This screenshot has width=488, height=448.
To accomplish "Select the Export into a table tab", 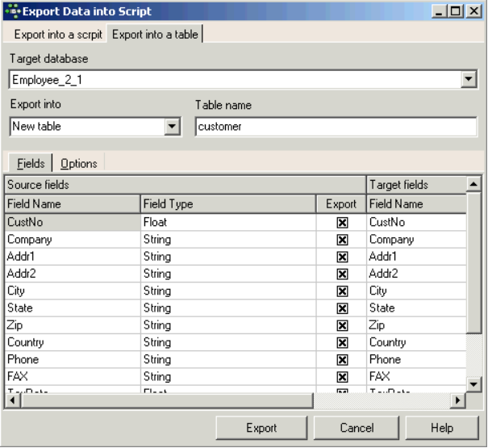I will click(155, 34).
